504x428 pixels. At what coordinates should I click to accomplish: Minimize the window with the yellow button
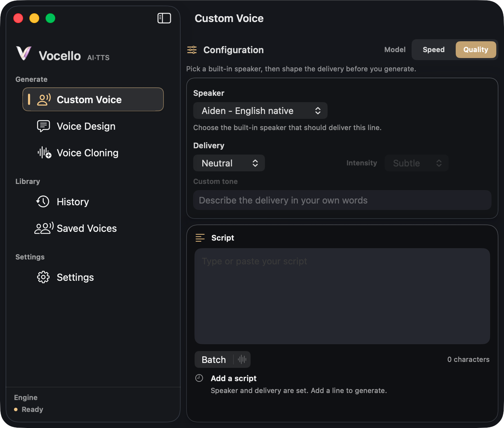(x=34, y=18)
